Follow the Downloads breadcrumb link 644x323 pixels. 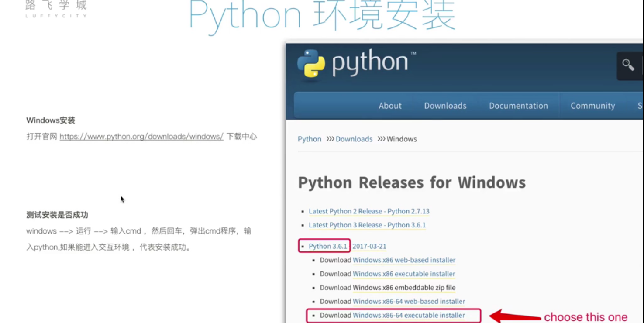coord(354,139)
